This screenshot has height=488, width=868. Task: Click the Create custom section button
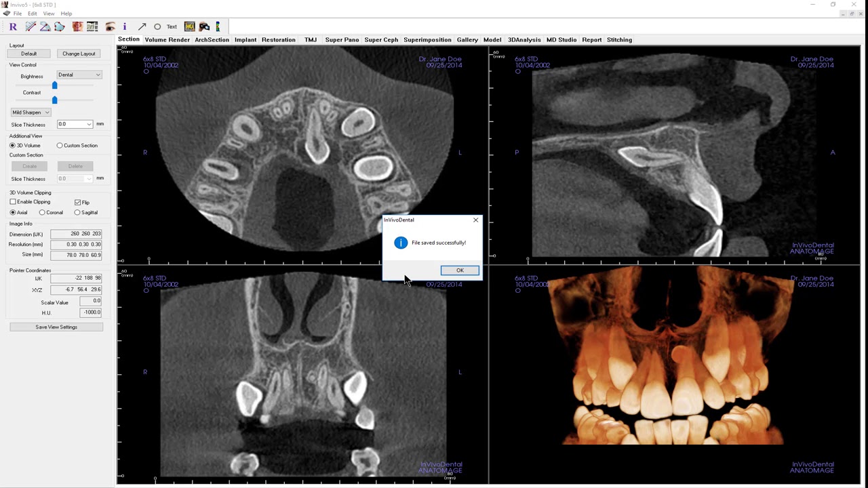[x=30, y=166]
